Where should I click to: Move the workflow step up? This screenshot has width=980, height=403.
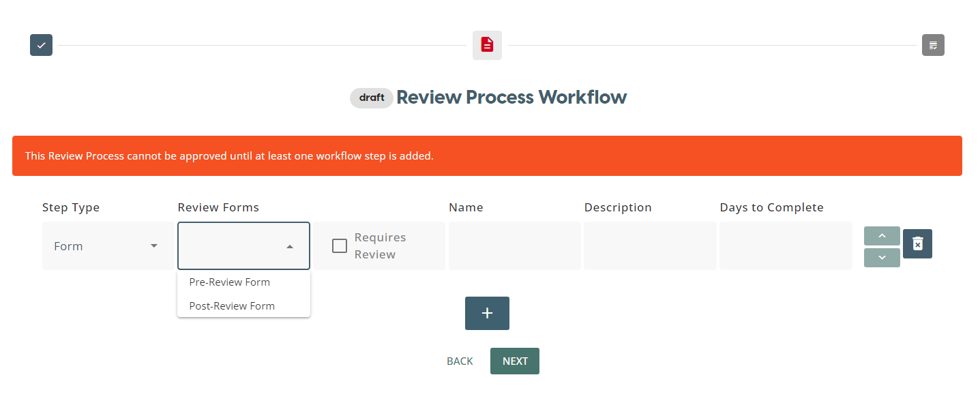coord(882,236)
